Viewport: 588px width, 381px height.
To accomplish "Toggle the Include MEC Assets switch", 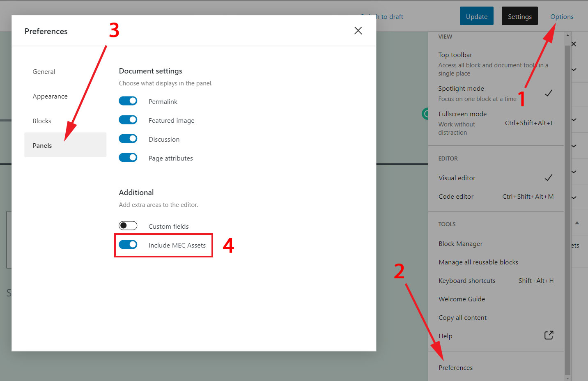I will tap(128, 245).
